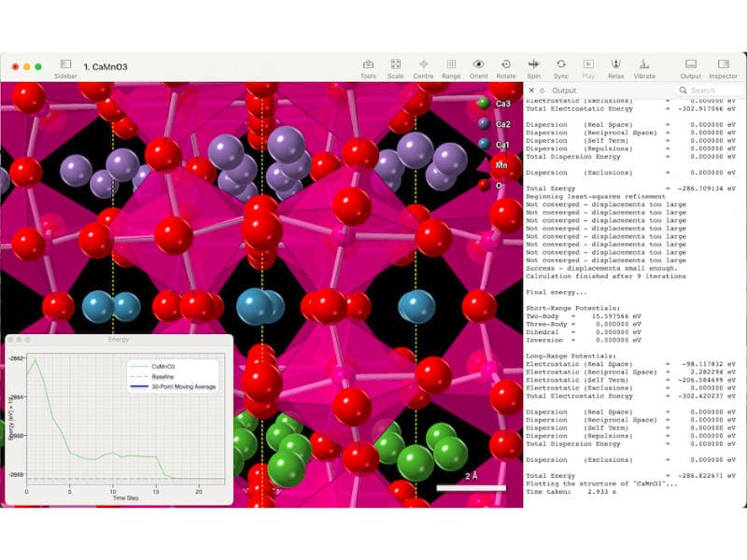The height and width of the screenshot is (560, 747).
Task: Reload the Output pane
Action: point(543,90)
